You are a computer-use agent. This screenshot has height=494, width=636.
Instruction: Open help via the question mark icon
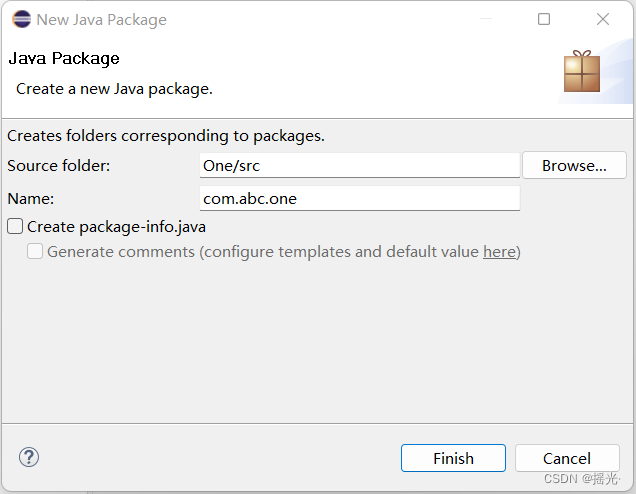pyautogui.click(x=28, y=458)
